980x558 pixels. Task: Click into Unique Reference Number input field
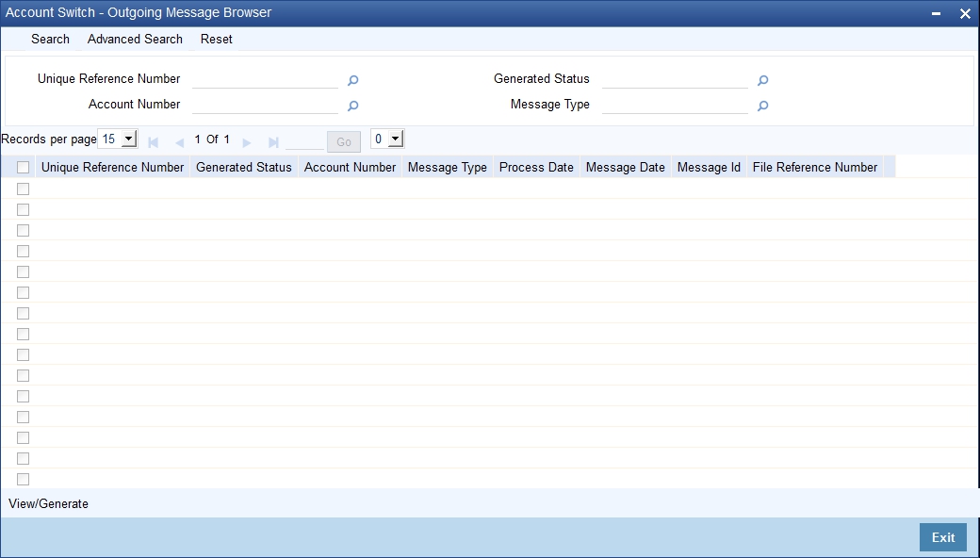[265, 79]
